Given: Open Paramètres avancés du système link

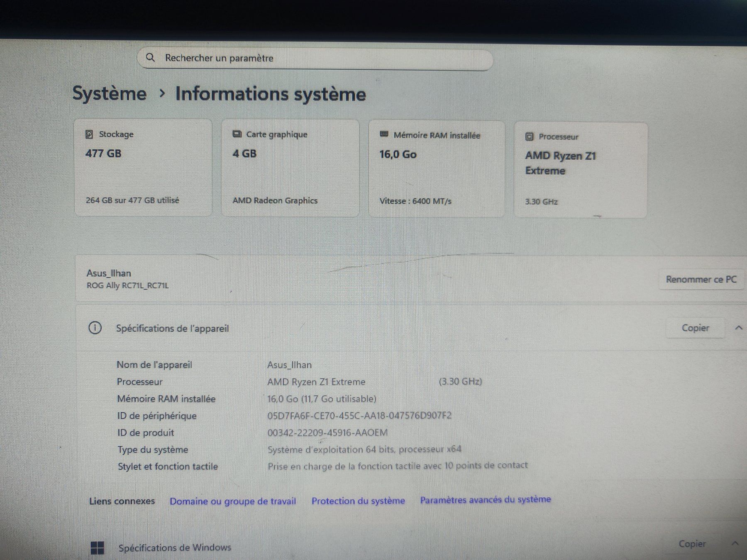Looking at the screenshot, I should click(x=486, y=500).
